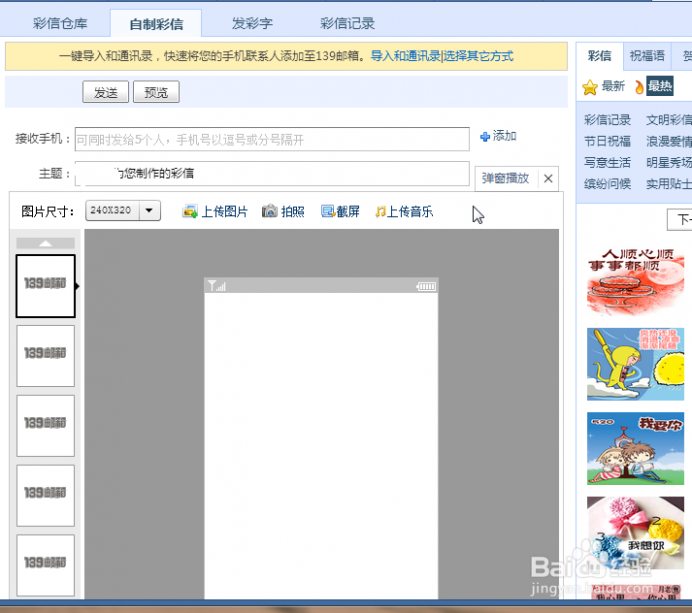Open the 实用贴士 category link
692x613 pixels.
point(669,184)
